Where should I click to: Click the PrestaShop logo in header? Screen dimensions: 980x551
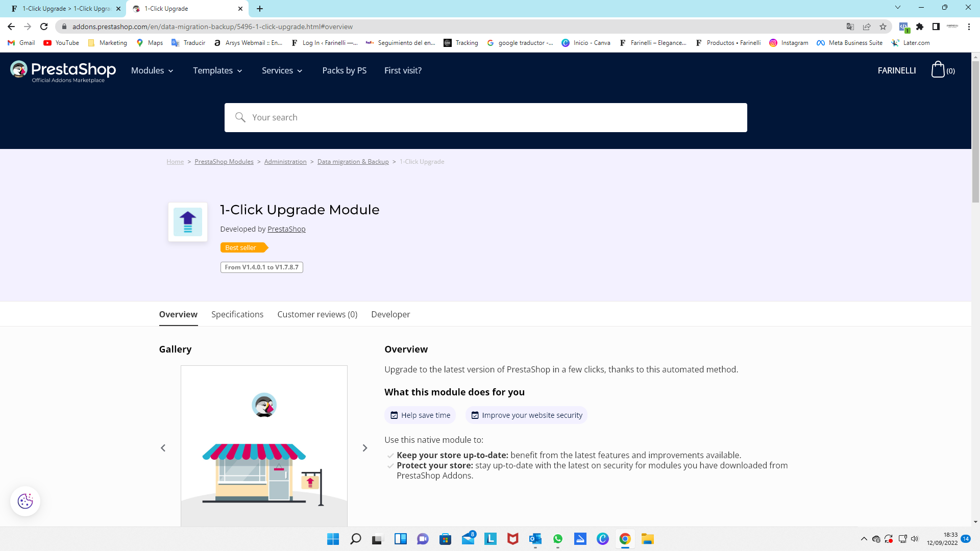point(63,71)
